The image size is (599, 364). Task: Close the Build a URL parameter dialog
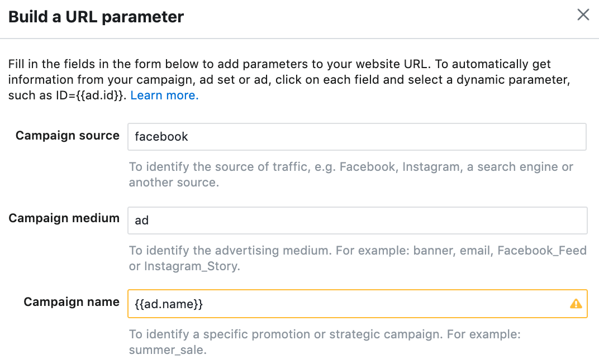coord(583,15)
